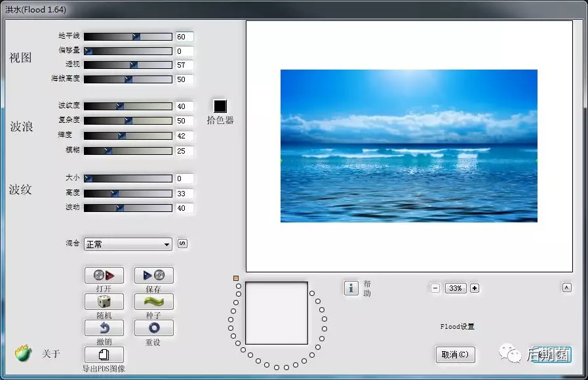
Task: Click the 重设 (Reset) ring icon
Action: point(153,327)
